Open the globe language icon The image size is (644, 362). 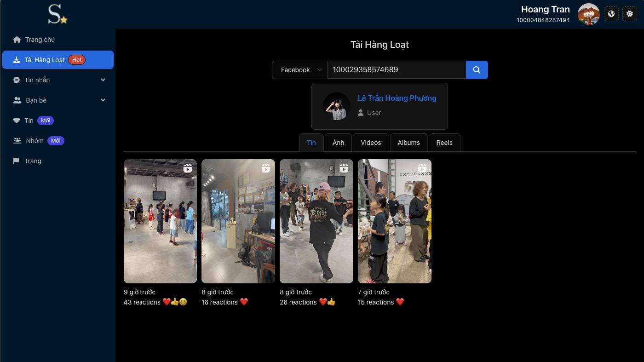point(611,14)
